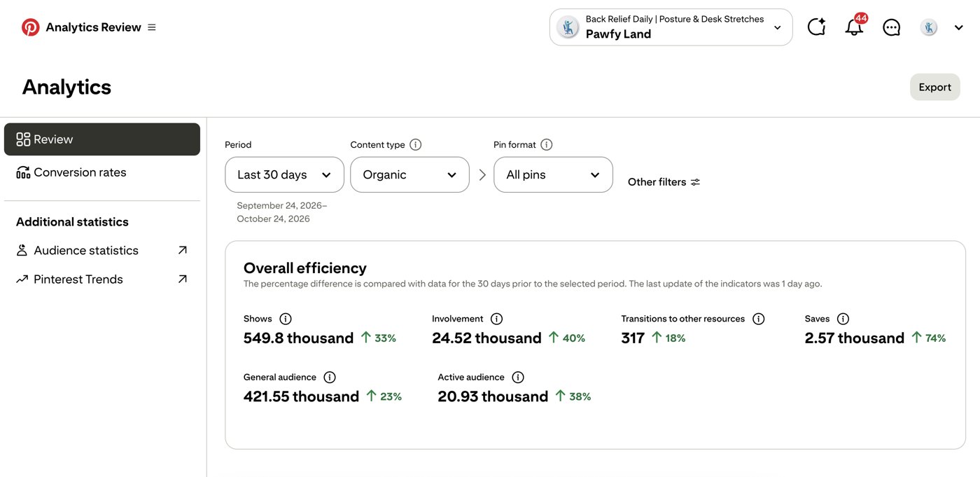Click the Shows value 549.8 thousand
This screenshot has height=477, width=980.
pyautogui.click(x=298, y=338)
